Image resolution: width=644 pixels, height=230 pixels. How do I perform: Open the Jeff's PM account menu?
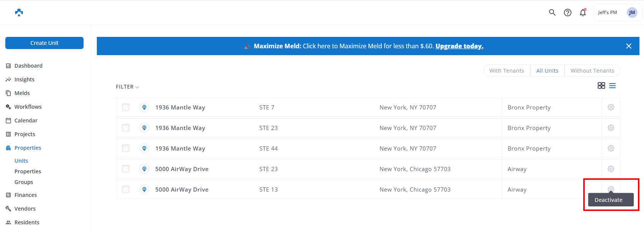[617, 13]
